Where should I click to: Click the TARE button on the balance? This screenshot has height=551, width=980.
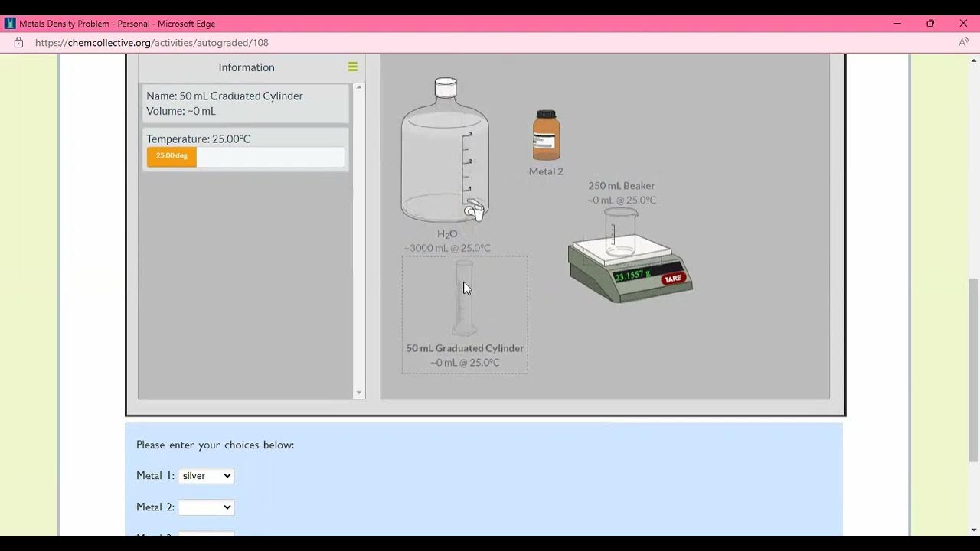[x=672, y=279]
